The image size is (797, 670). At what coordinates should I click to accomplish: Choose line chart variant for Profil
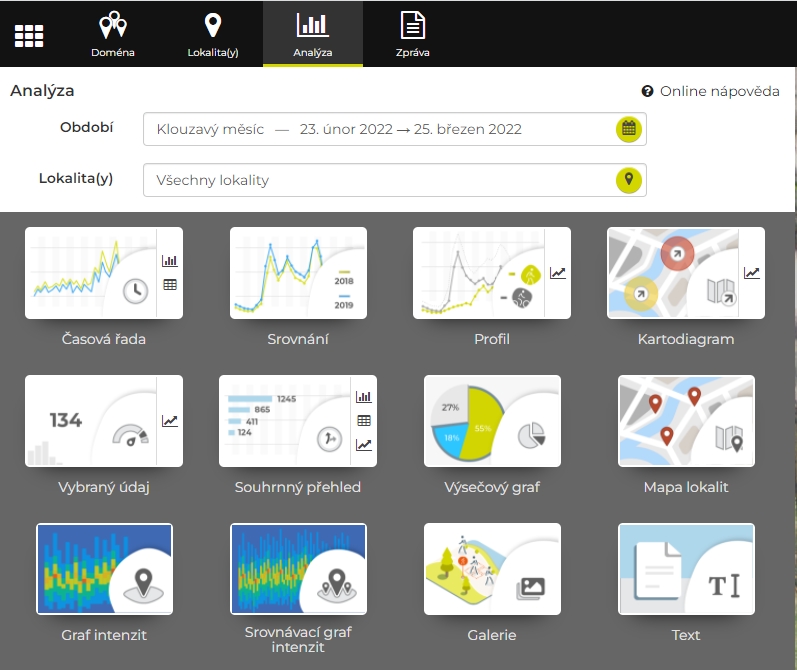pyautogui.click(x=558, y=273)
